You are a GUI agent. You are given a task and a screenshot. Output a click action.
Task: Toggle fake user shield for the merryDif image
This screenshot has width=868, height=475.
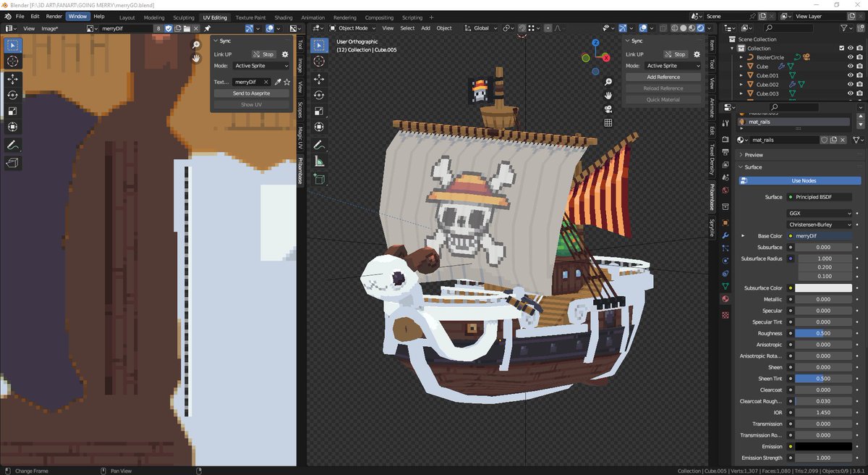(169, 28)
